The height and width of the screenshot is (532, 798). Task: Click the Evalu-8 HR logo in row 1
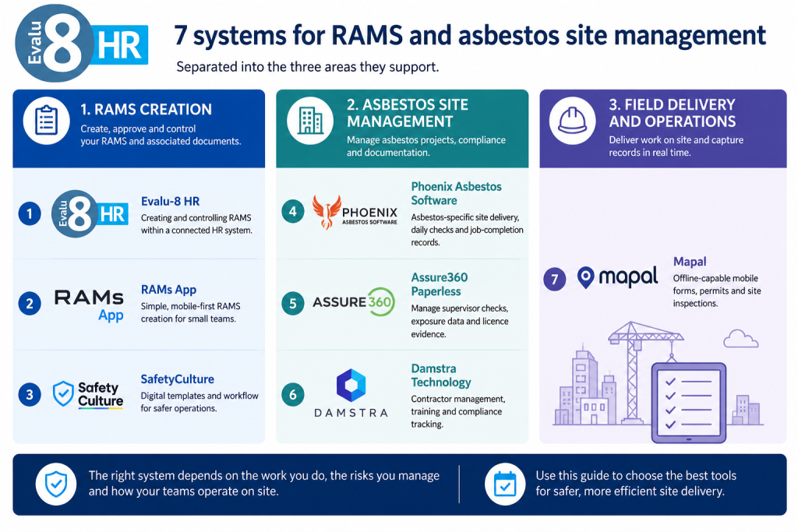pyautogui.click(x=90, y=213)
